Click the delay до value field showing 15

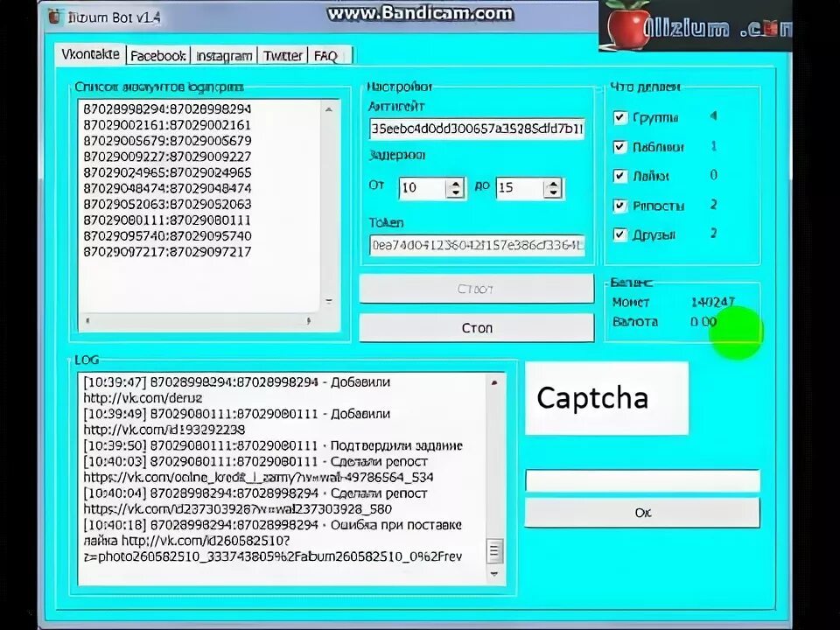(x=520, y=188)
